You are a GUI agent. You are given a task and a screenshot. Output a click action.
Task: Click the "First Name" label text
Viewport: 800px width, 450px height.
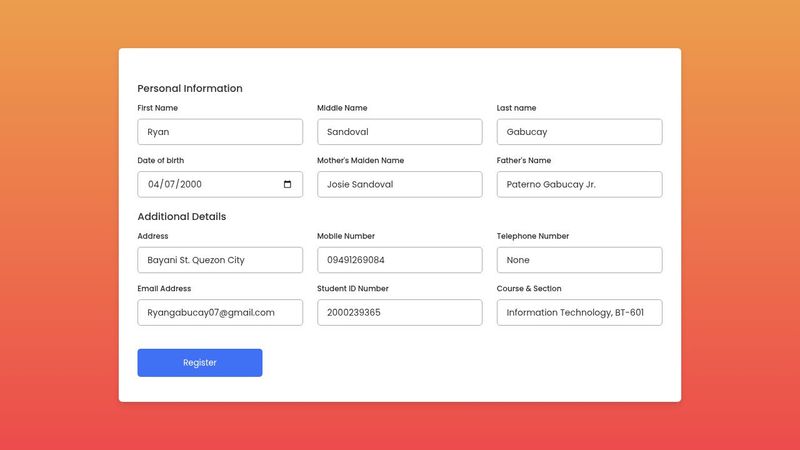point(158,108)
